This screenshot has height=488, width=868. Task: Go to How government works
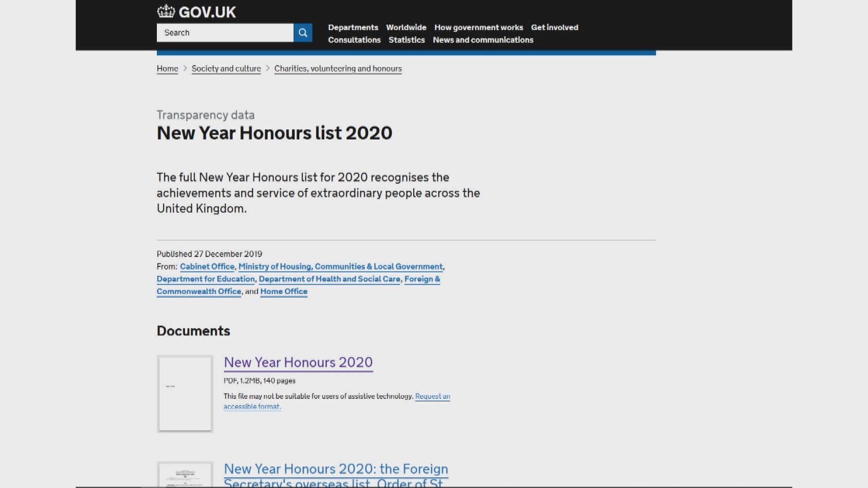[x=478, y=27]
